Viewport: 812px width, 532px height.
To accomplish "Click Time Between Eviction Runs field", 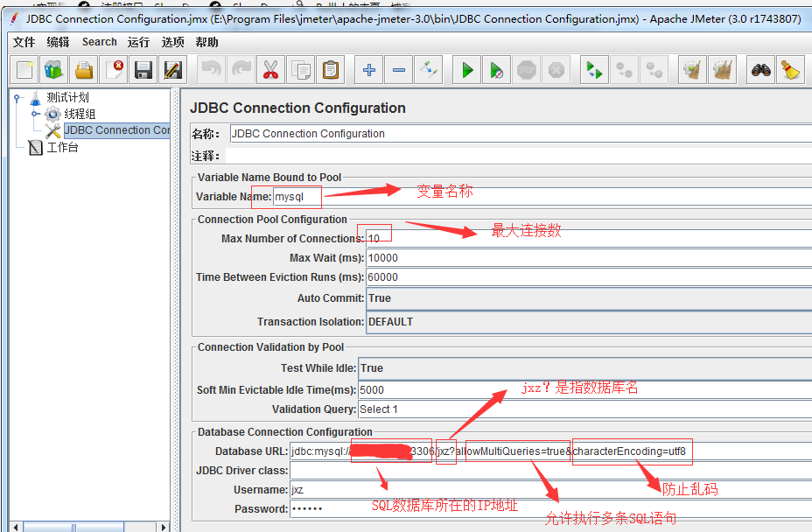I will click(589, 277).
